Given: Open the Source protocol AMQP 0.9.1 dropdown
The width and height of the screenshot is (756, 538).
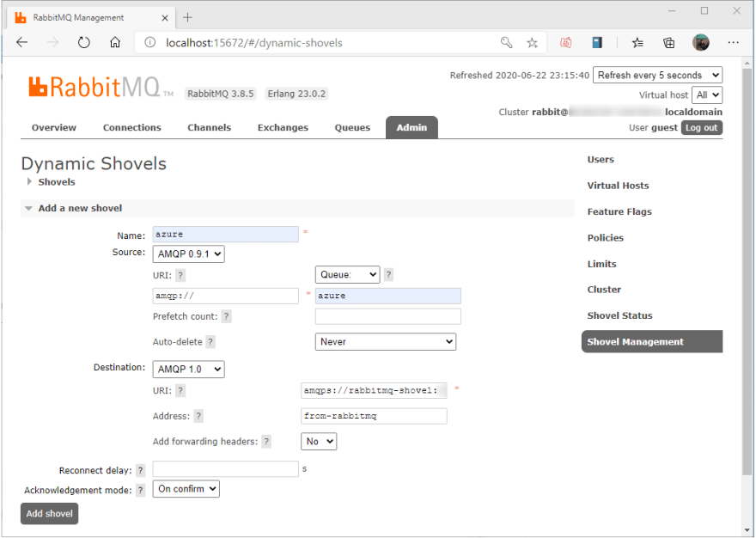Looking at the screenshot, I should pos(188,254).
